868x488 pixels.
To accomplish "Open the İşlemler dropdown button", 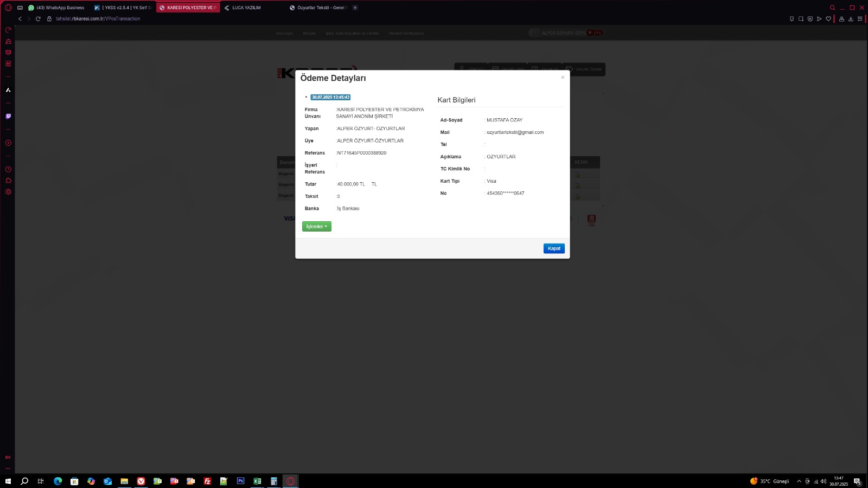I will [316, 227].
